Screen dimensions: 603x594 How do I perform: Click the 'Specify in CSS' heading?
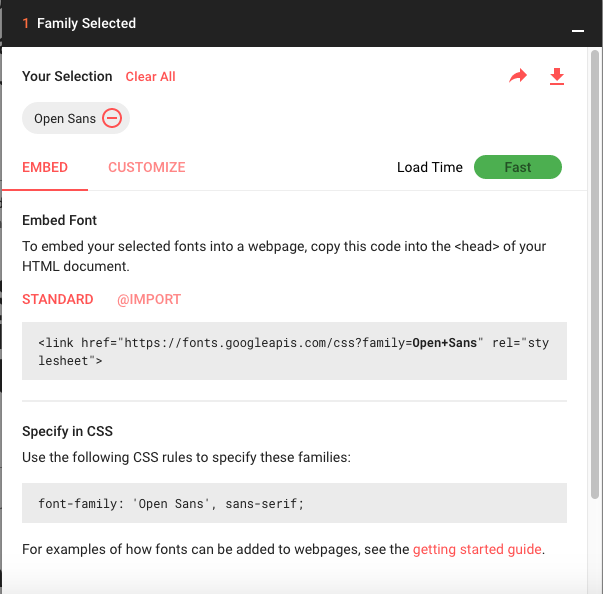pyautogui.click(x=67, y=431)
